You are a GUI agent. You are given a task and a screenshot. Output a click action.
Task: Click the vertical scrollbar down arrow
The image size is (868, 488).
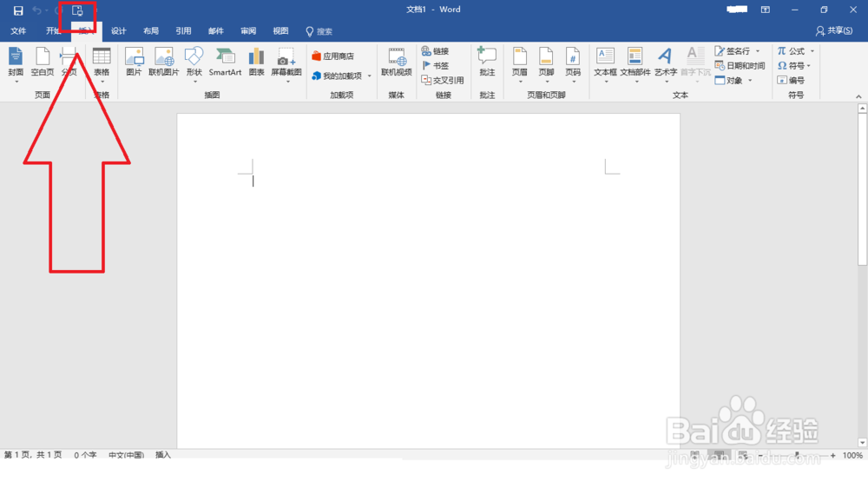click(x=862, y=443)
